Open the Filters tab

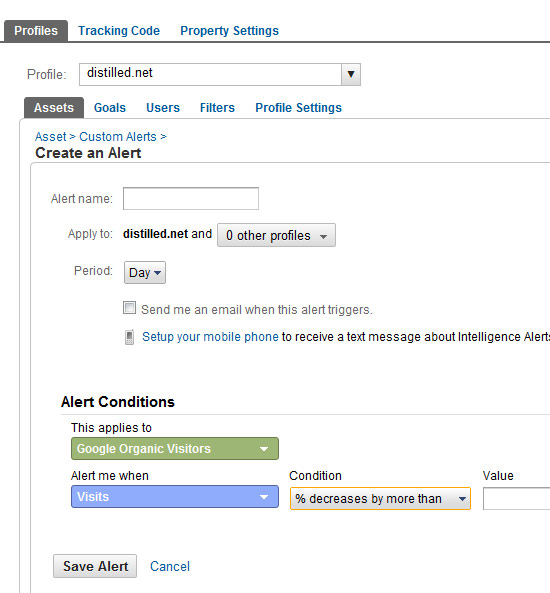(217, 108)
